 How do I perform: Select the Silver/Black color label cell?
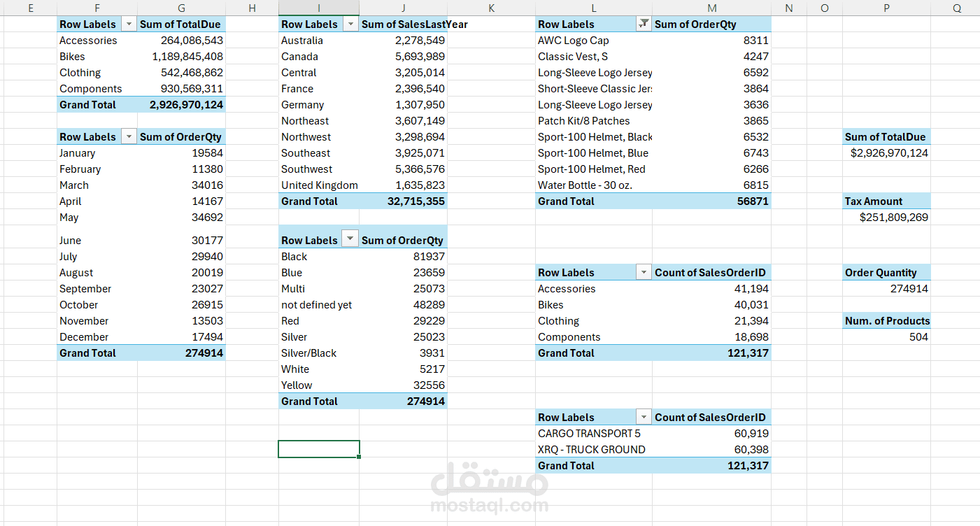point(308,353)
